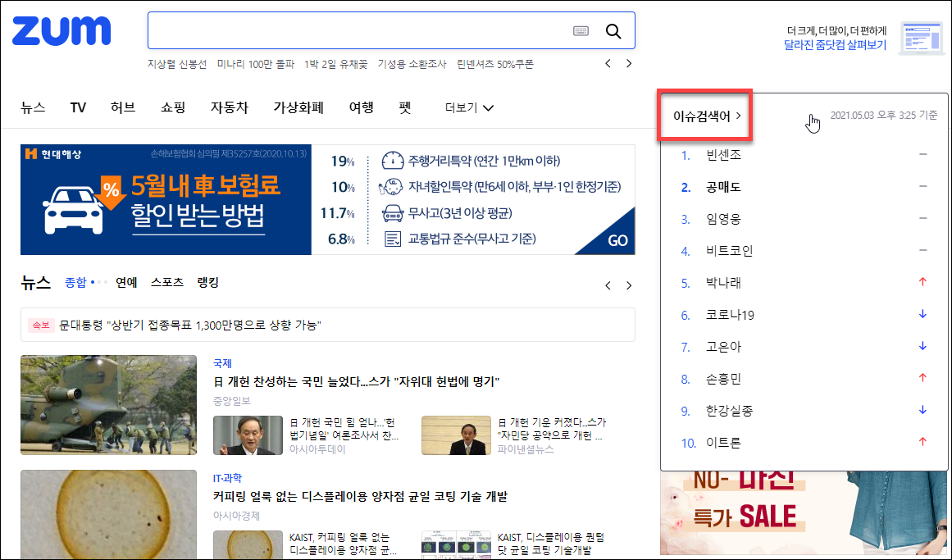Open 파이낸셜뉴스 개헌 article thumbnail
Viewport: 952px width, 560px height.
(456, 435)
